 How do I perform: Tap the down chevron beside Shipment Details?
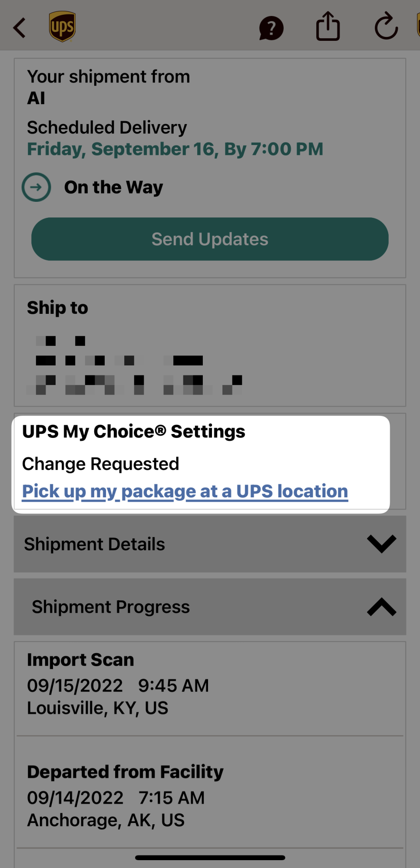381,544
